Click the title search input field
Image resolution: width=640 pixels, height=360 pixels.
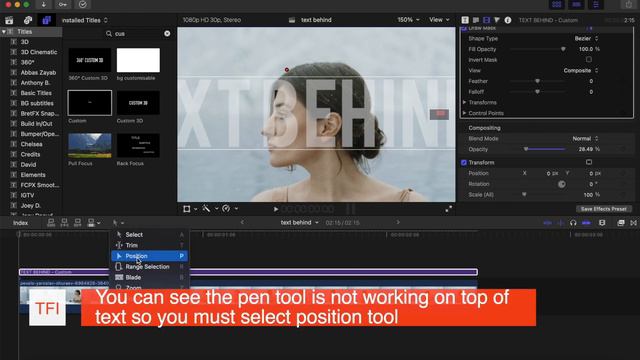137,33
